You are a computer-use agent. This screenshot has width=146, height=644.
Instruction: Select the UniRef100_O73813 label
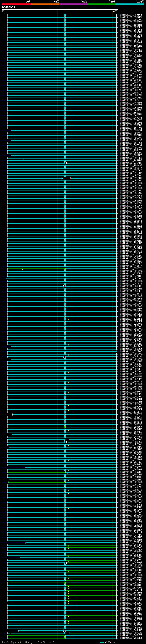[x=131, y=226]
